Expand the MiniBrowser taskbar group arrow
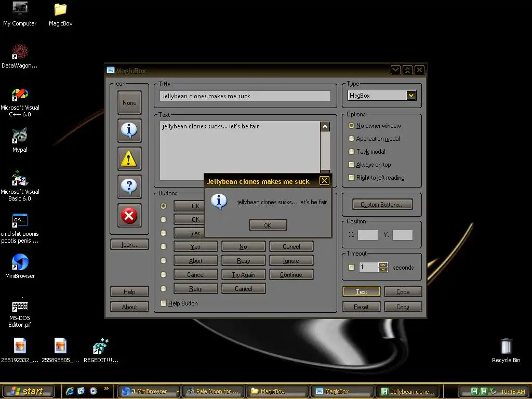 click(x=178, y=391)
